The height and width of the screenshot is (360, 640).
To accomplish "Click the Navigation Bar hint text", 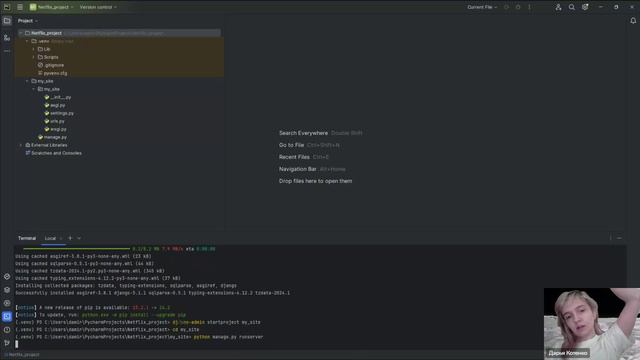I will coord(298,169).
